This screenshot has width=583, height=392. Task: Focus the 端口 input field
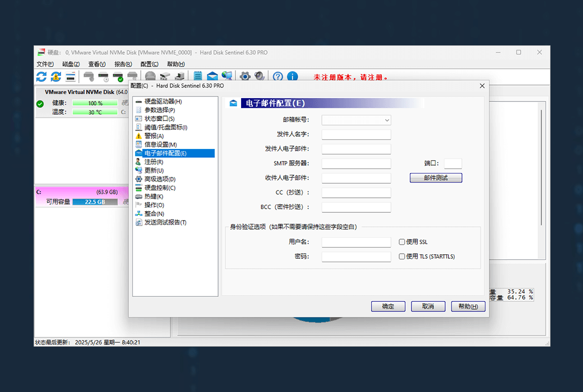pos(453,164)
